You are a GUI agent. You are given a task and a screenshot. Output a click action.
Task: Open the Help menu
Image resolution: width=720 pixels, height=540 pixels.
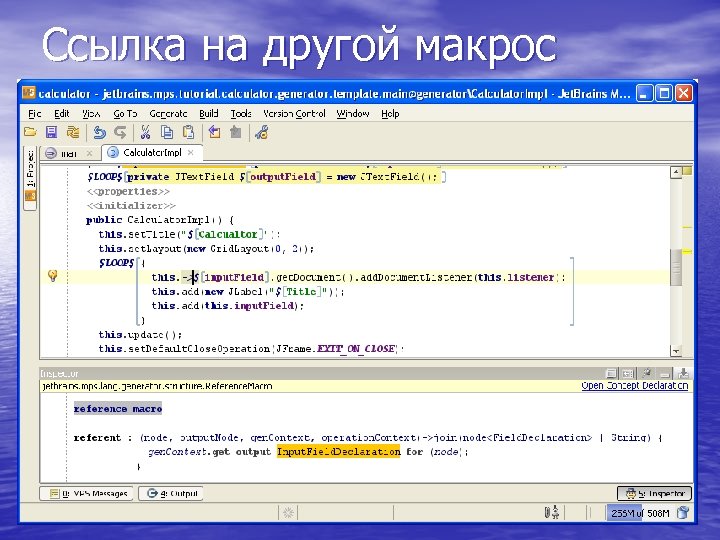pyautogui.click(x=390, y=113)
